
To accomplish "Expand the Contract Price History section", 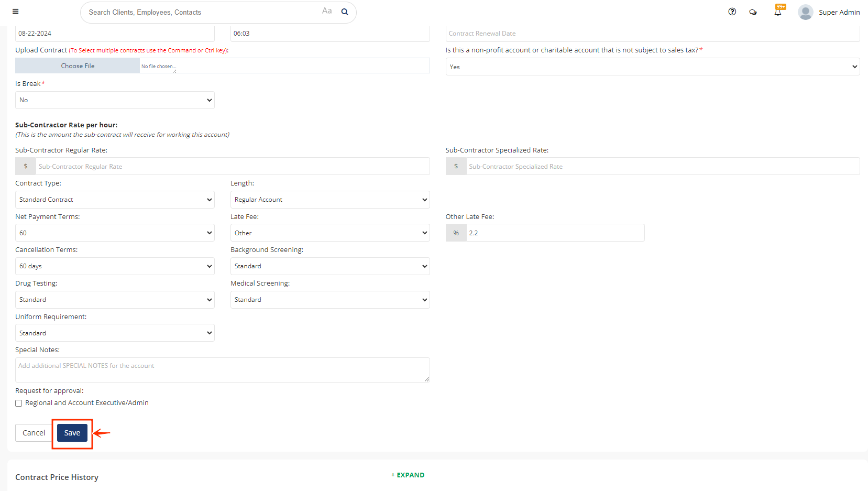I will [x=408, y=475].
